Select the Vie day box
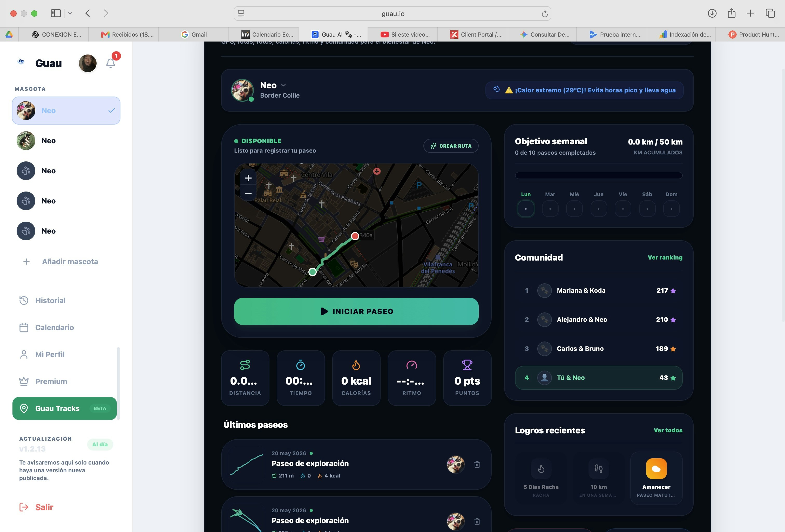 coord(623,209)
